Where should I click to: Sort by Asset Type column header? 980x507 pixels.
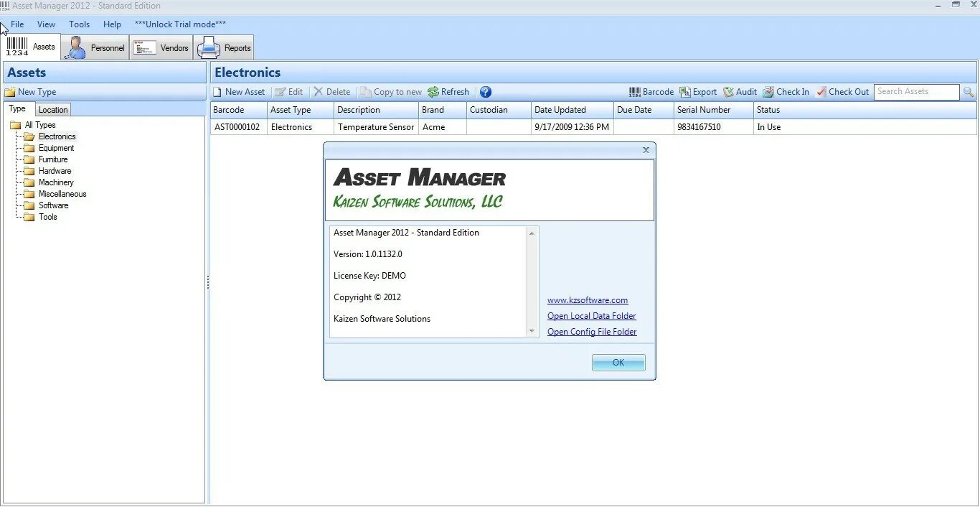coord(301,110)
